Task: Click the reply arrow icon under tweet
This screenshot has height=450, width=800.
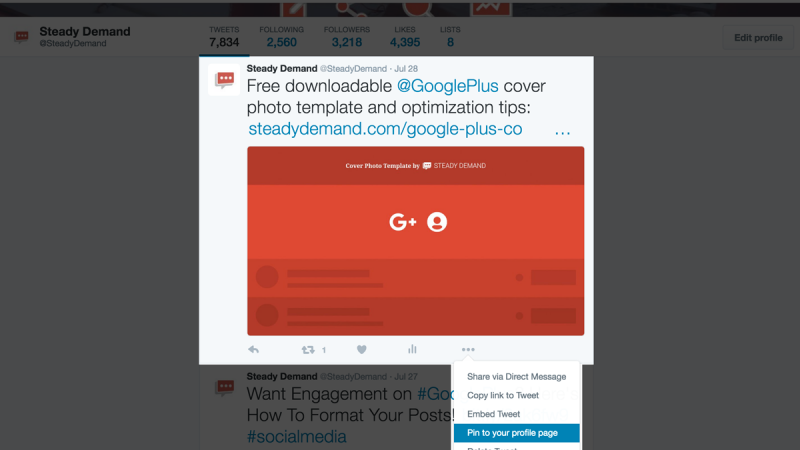Action: tap(254, 349)
